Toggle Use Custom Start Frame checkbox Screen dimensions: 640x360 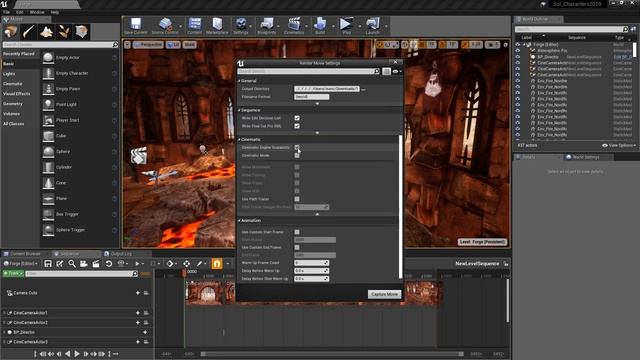coord(297,232)
